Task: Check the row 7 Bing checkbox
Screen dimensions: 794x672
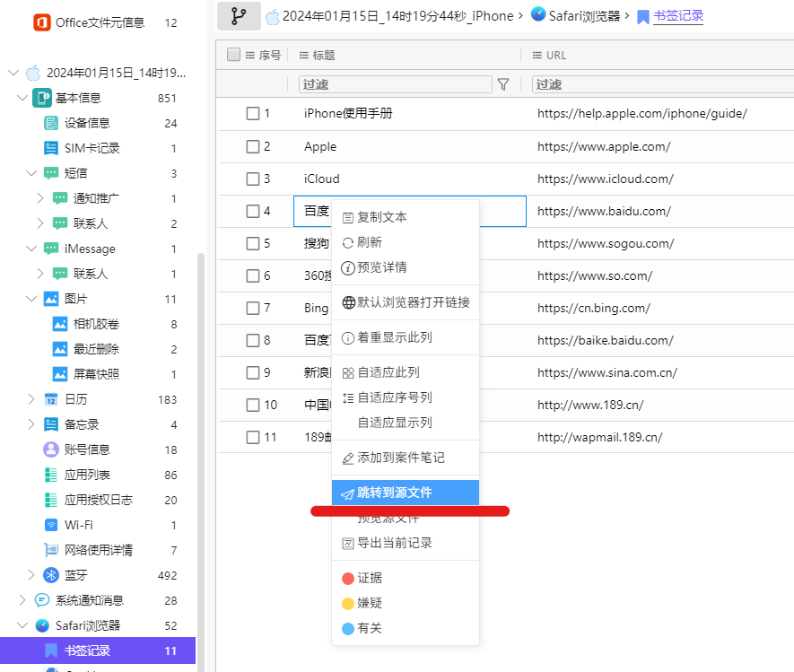Action: click(253, 308)
